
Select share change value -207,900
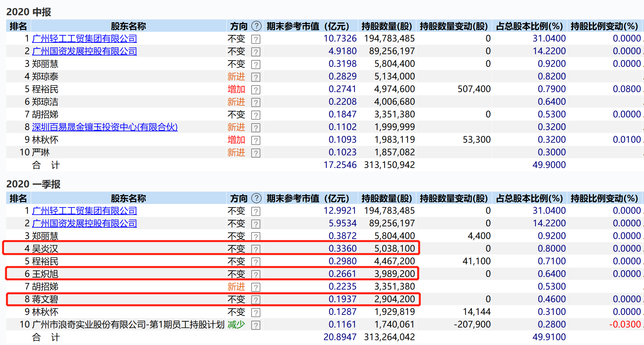472,325
